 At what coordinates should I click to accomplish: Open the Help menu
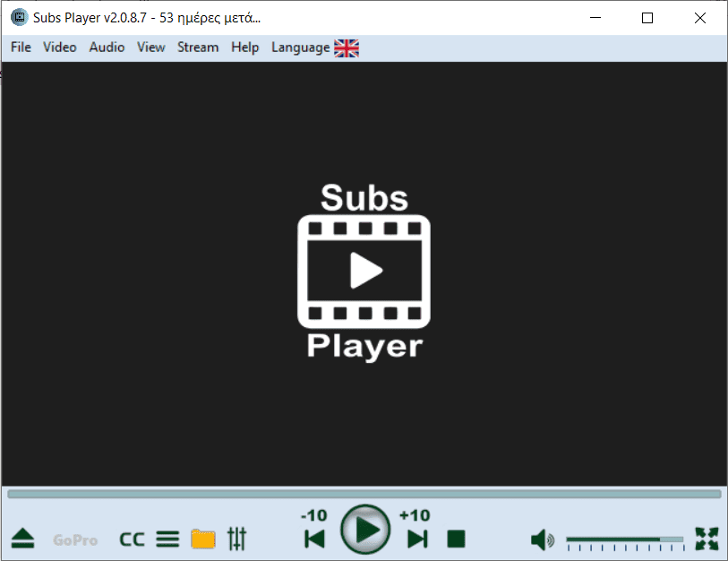245,47
